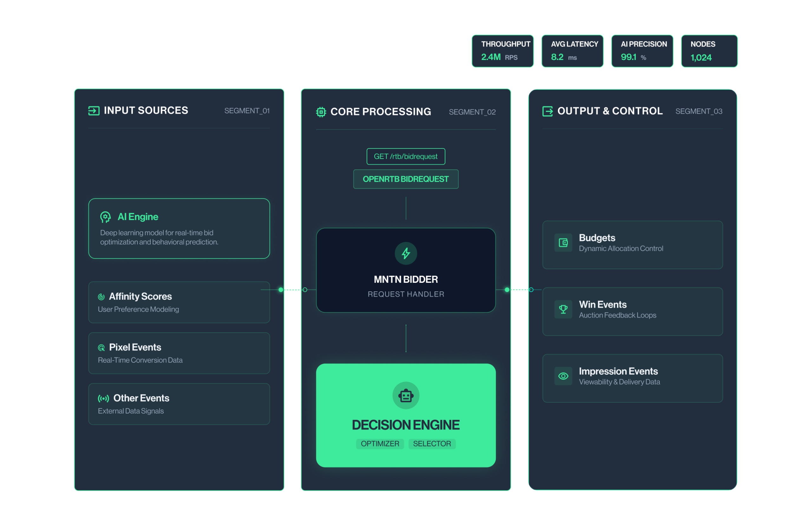Open the Nodes 1,024 stat card

709,51
